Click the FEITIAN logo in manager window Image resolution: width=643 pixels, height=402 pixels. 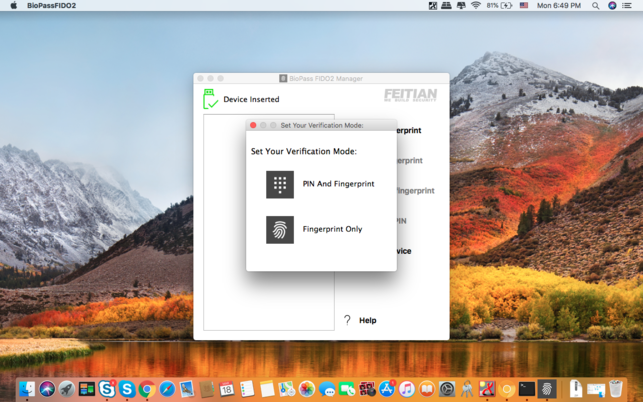410,95
